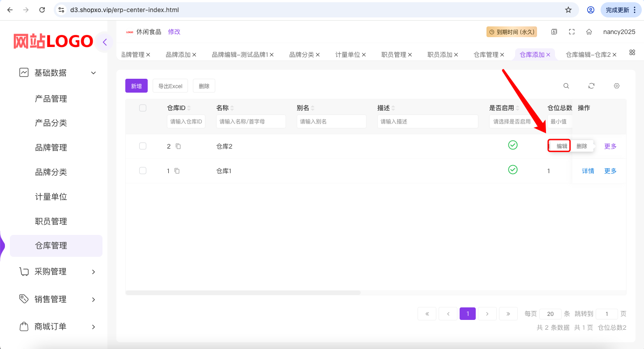Close the 仓库添加 tab
Image resolution: width=644 pixels, height=349 pixels.
tap(548, 55)
